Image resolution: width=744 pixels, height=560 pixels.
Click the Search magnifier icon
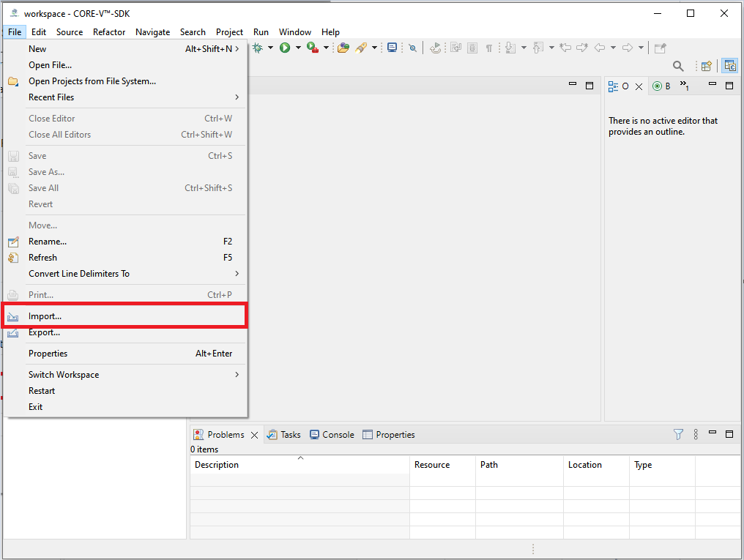(678, 66)
